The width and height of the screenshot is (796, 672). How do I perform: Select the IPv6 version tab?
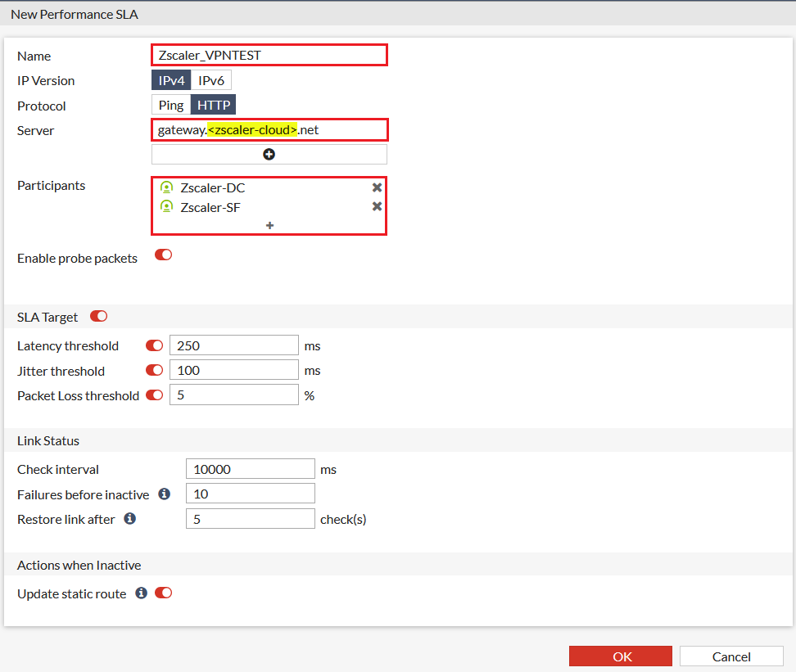click(210, 80)
